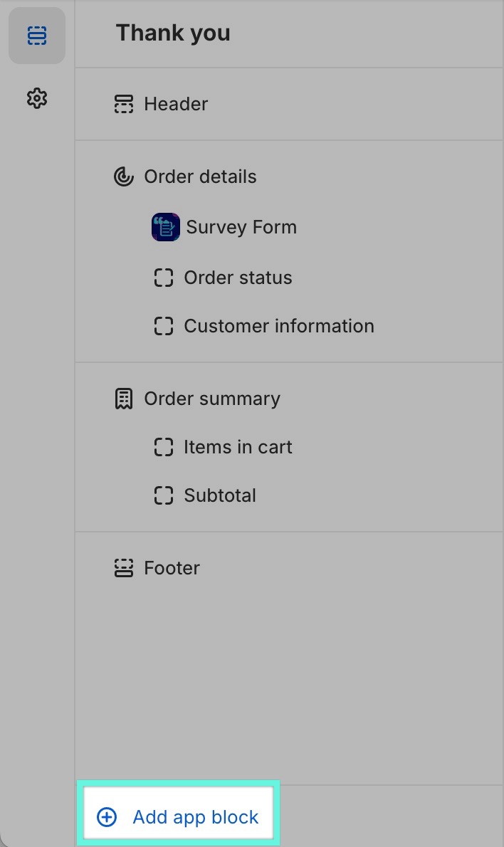Open the Settings gear icon
Screen dimensions: 504x847
click(x=37, y=98)
